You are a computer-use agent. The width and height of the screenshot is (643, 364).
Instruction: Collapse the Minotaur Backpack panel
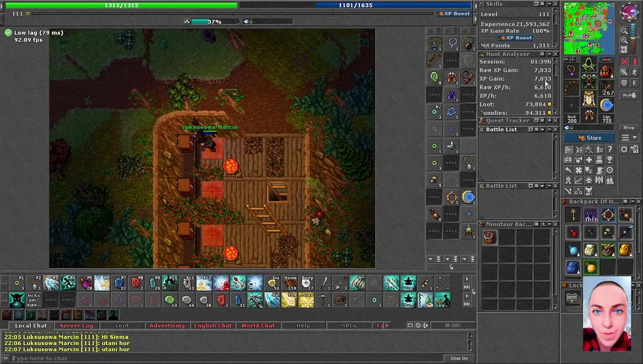tap(549, 224)
